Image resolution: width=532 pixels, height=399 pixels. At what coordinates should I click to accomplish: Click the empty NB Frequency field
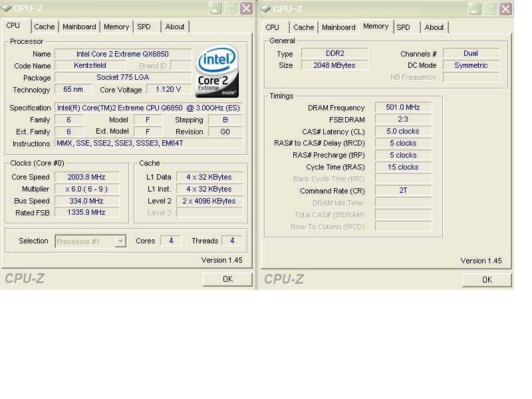pos(471,77)
